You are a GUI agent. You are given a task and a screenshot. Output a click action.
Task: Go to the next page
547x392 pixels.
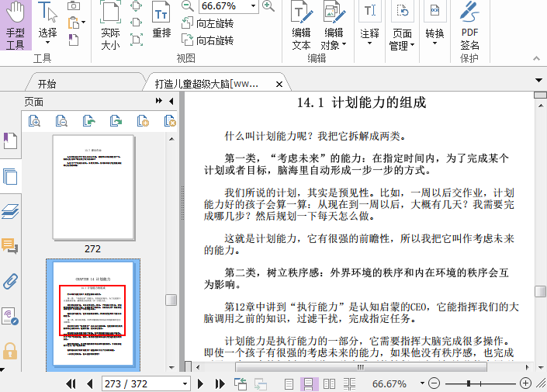200,384
